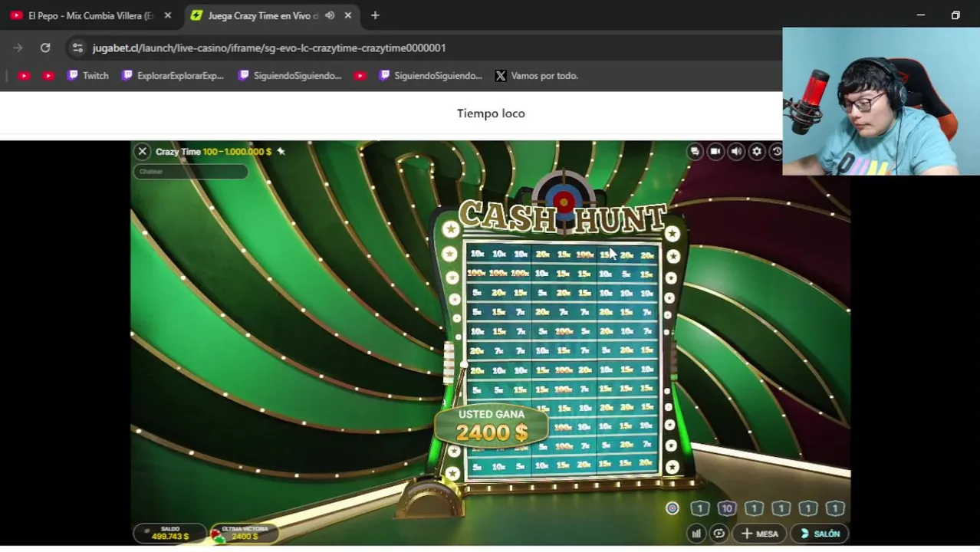Mark Crazy Time as favorite with star
980x552 pixels.
coord(281,152)
